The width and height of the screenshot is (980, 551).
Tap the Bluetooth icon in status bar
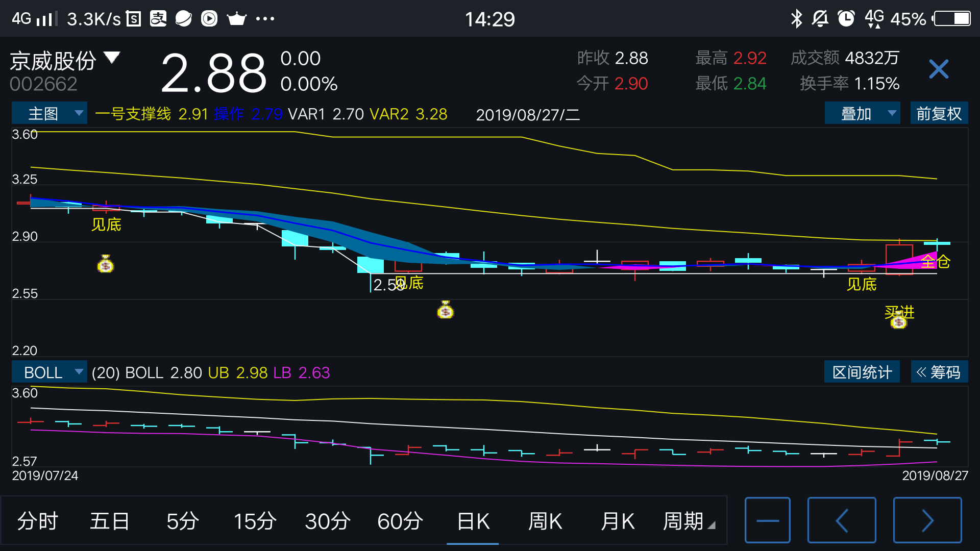796,19
